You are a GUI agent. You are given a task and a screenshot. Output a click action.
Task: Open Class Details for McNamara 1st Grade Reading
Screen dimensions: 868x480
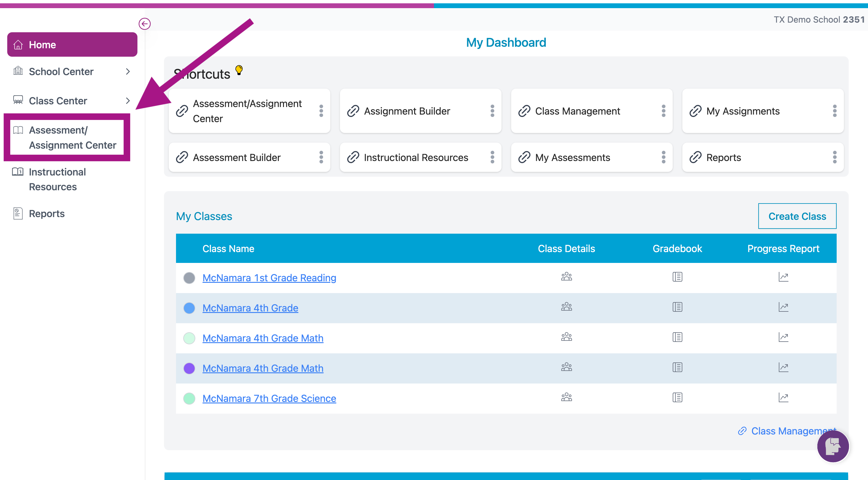[x=566, y=277]
